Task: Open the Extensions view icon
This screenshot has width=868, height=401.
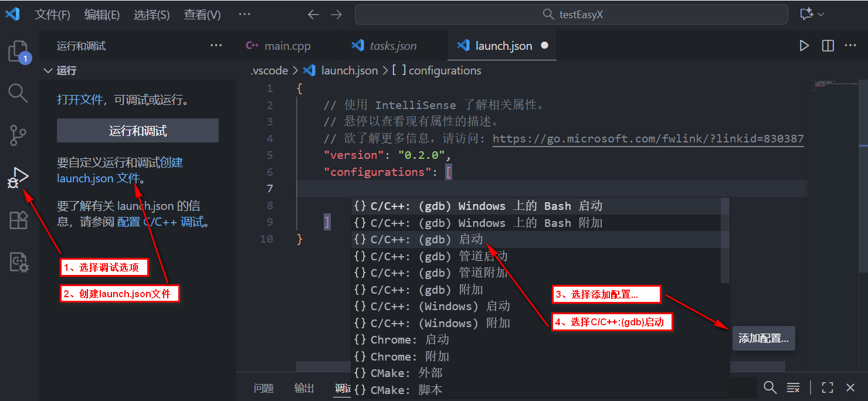Action: tap(18, 220)
